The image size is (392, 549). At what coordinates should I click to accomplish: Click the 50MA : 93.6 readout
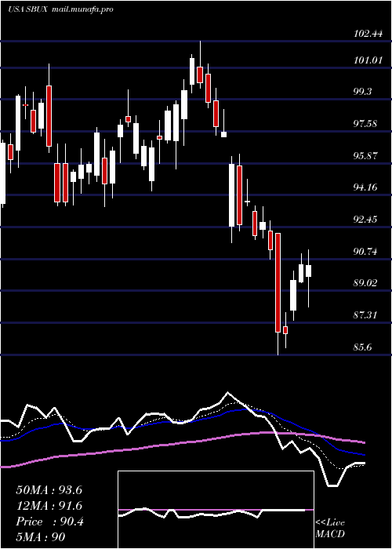pos(49,490)
